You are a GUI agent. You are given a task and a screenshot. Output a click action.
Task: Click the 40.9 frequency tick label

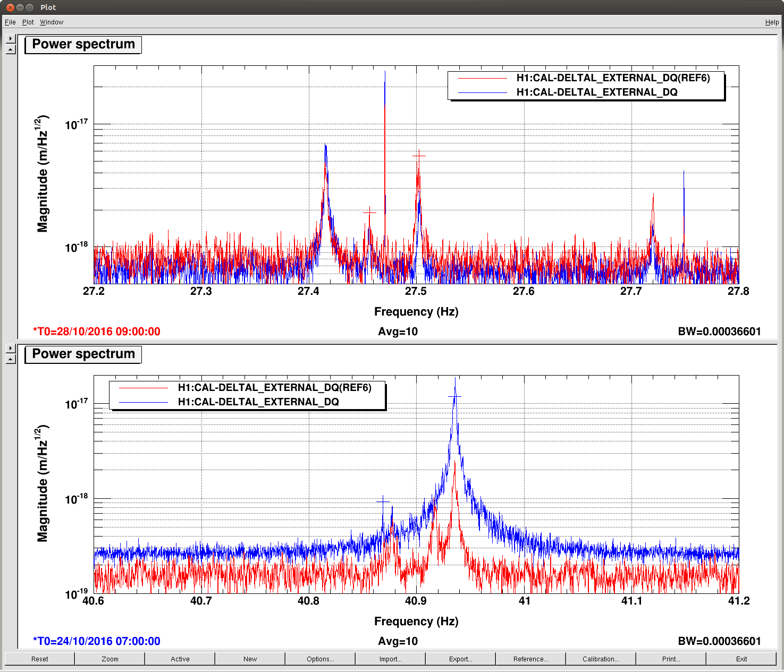pyautogui.click(x=416, y=601)
